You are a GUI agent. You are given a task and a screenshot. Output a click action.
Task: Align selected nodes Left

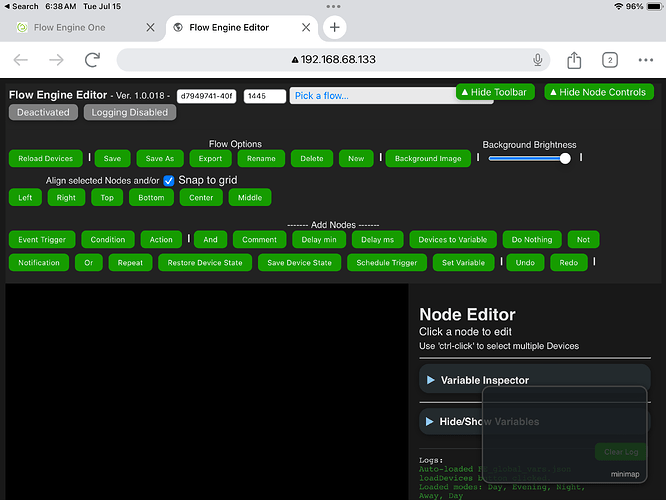pos(25,198)
